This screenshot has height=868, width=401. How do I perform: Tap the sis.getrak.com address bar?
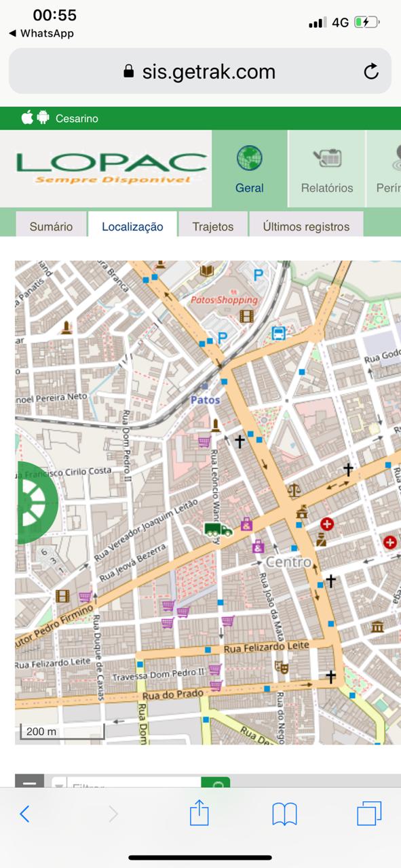click(x=200, y=71)
